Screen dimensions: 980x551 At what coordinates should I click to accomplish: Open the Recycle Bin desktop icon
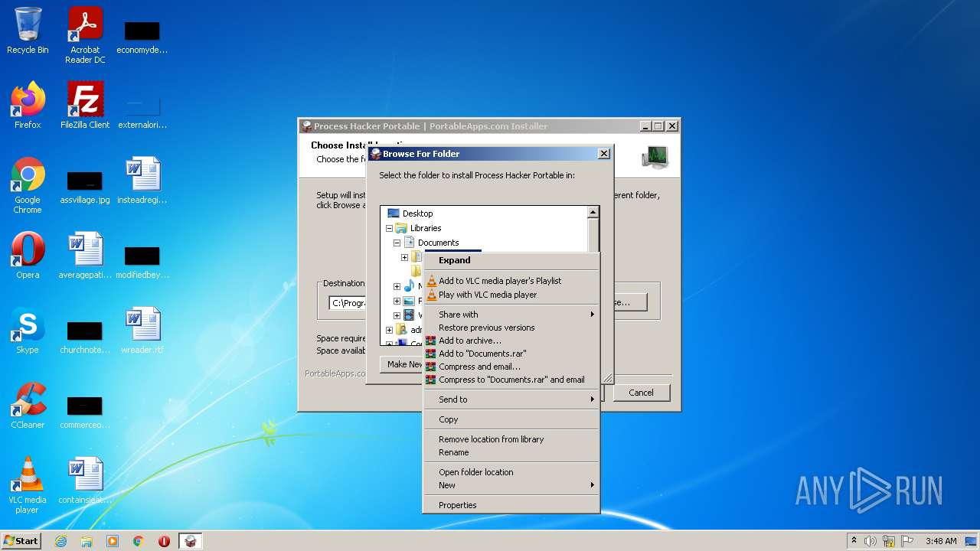[x=28, y=31]
